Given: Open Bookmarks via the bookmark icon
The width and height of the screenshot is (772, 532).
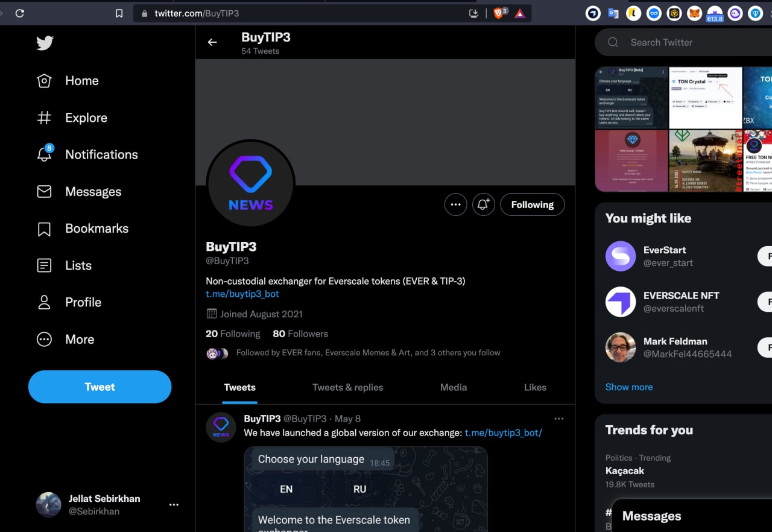Looking at the screenshot, I should point(44,229).
